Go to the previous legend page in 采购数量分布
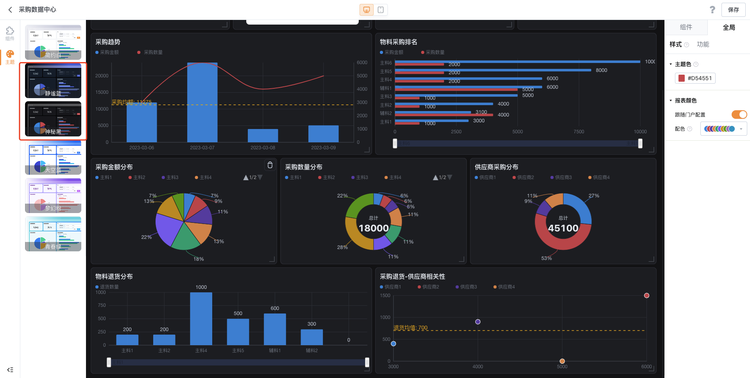Screen dimensions: 750x378 click(x=435, y=178)
